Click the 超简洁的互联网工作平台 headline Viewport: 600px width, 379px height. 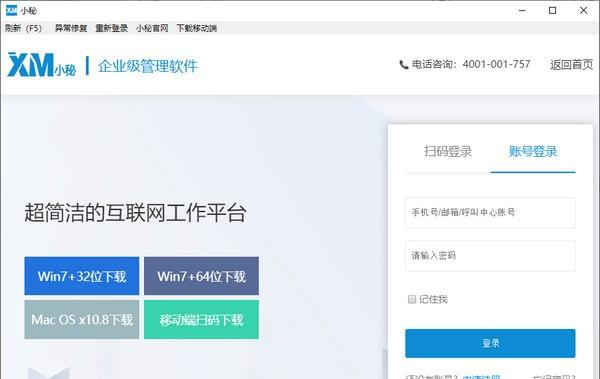(x=135, y=213)
